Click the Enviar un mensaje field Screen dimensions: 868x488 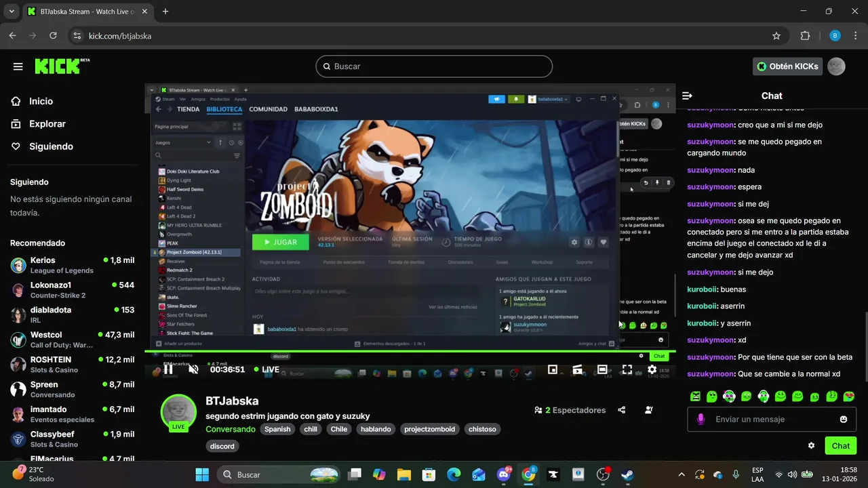click(772, 420)
